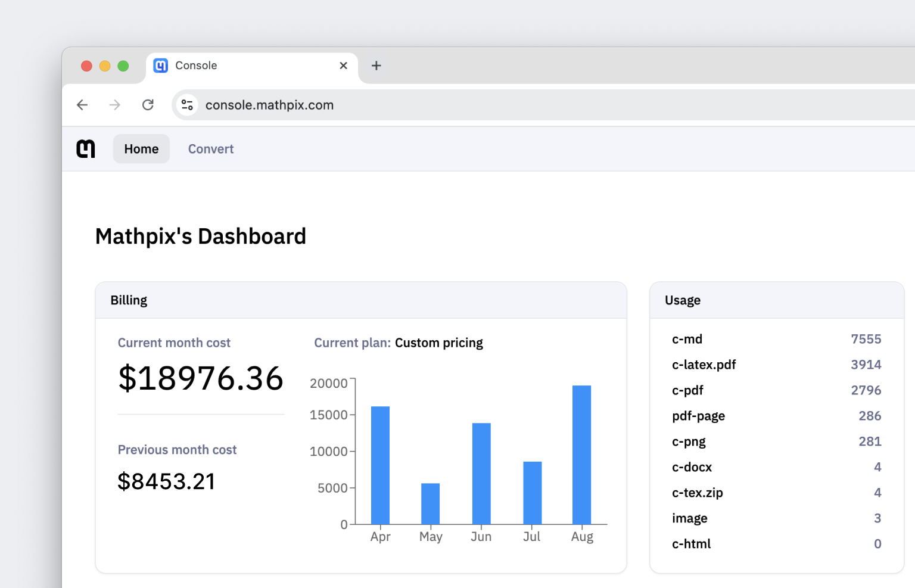The width and height of the screenshot is (915, 588).
Task: Reload the page with the refresh icon
Action: coord(148,105)
